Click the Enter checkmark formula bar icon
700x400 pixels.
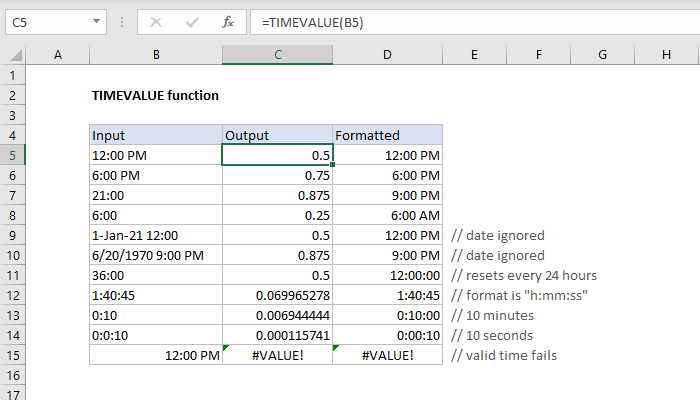[x=192, y=22]
